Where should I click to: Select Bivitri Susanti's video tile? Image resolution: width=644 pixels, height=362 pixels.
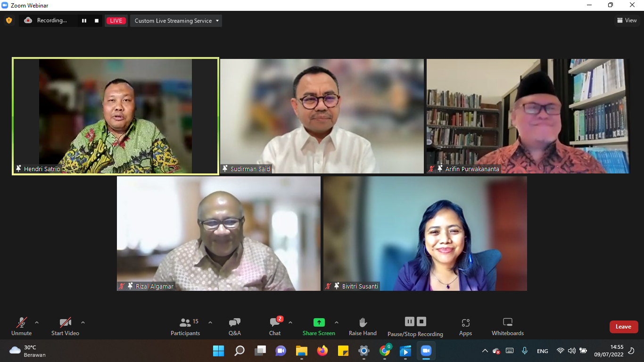(425, 233)
